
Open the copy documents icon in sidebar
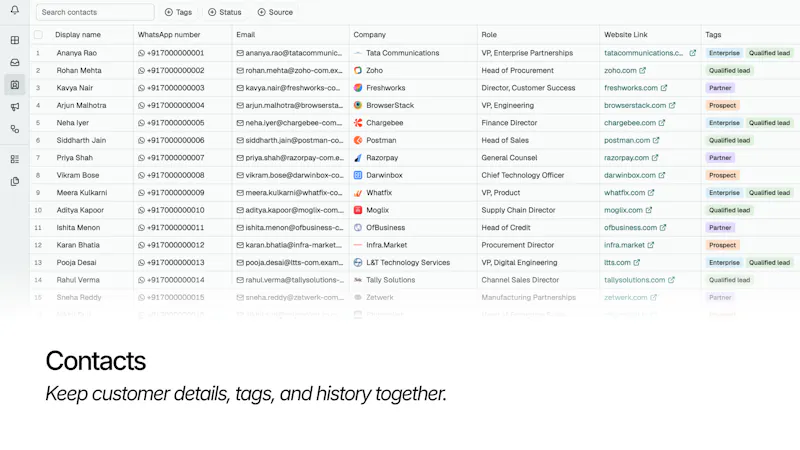click(x=15, y=181)
